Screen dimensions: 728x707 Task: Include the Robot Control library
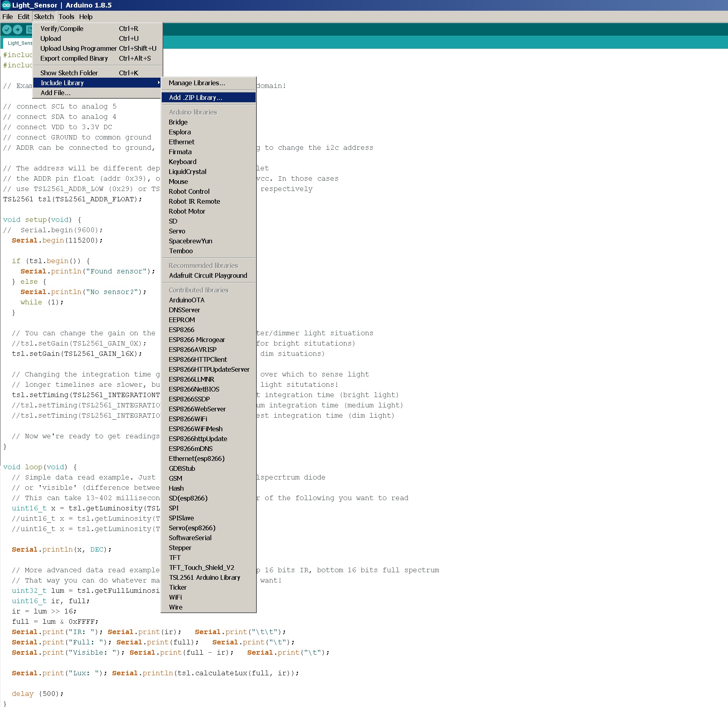[208, 191]
